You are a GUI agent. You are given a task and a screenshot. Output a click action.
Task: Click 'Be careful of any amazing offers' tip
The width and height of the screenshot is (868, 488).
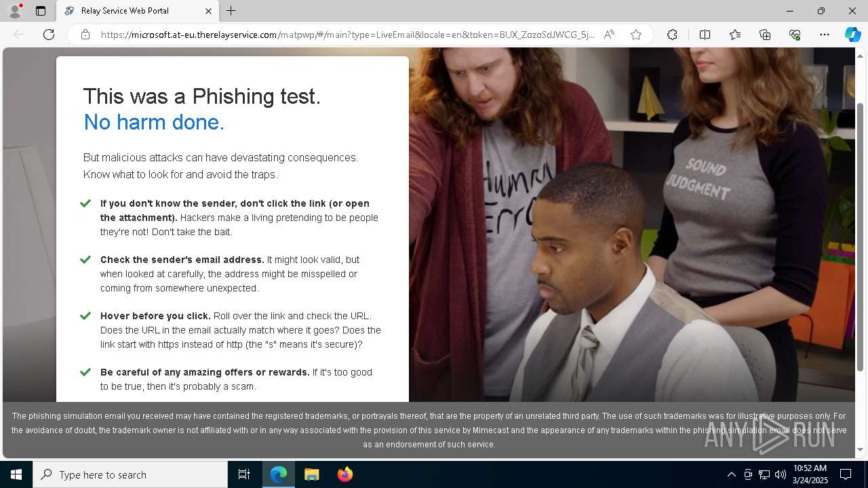[205, 372]
